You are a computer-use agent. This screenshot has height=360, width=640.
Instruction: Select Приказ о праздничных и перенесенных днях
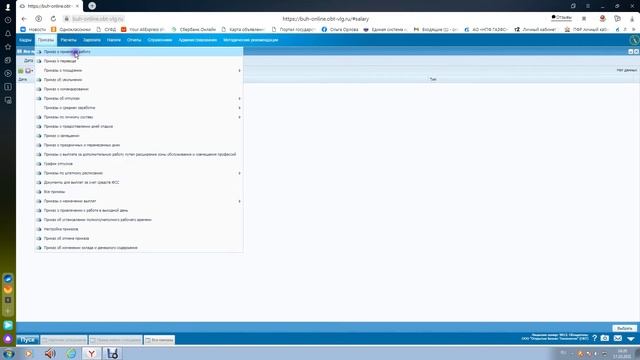139,145
